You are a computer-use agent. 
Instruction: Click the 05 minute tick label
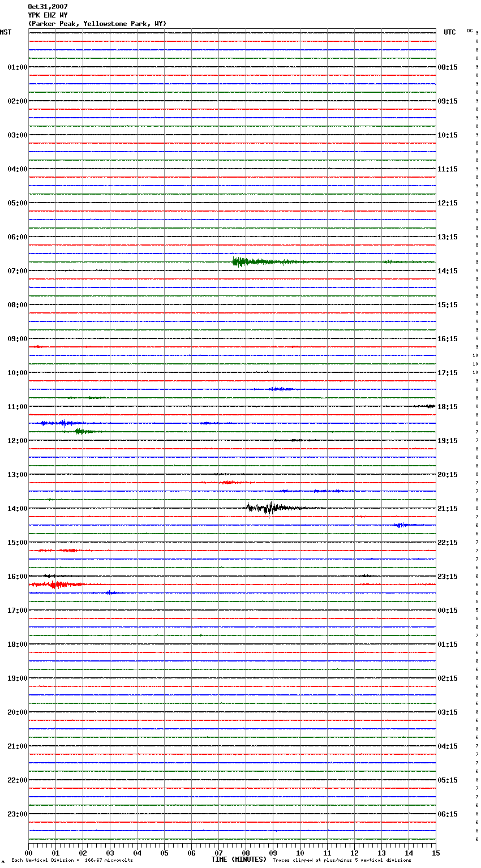coord(164,853)
